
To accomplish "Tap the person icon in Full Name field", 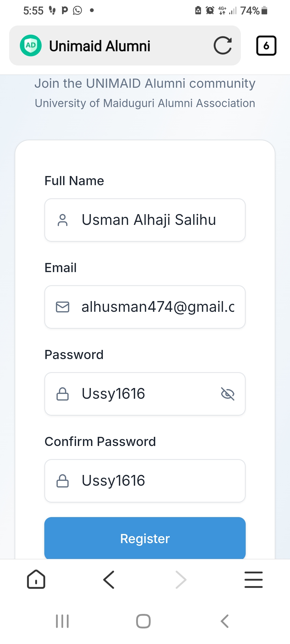I will click(63, 220).
